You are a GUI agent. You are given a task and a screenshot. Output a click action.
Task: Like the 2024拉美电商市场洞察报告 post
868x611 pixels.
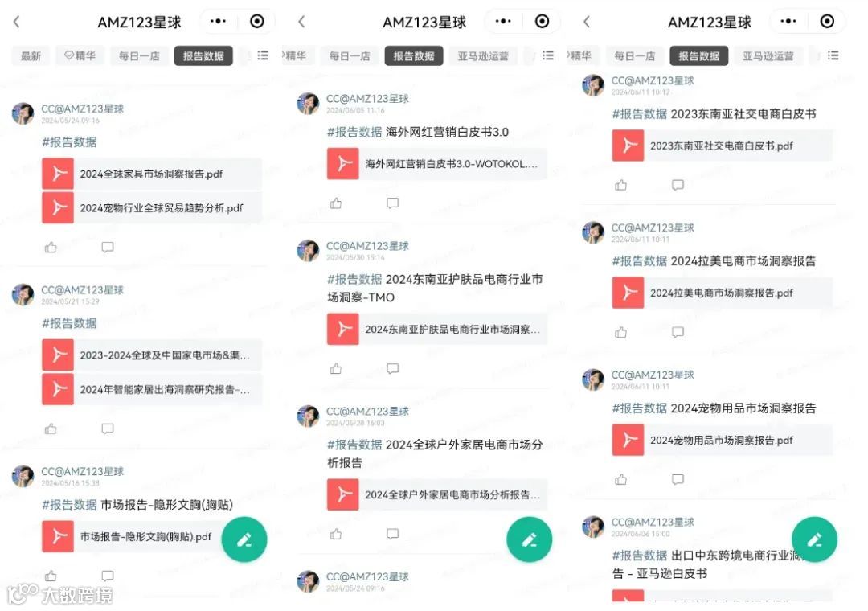click(621, 332)
